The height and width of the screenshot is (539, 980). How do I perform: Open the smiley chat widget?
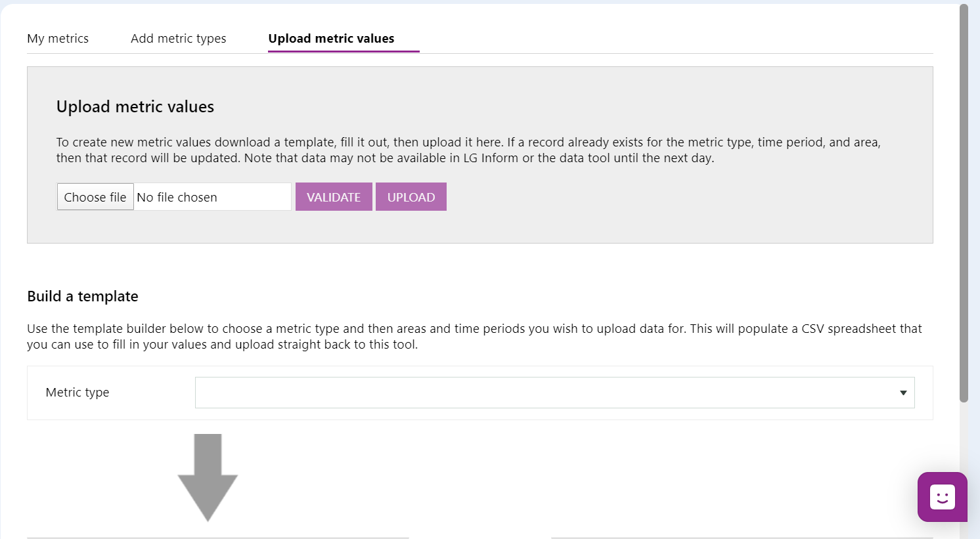point(942,497)
